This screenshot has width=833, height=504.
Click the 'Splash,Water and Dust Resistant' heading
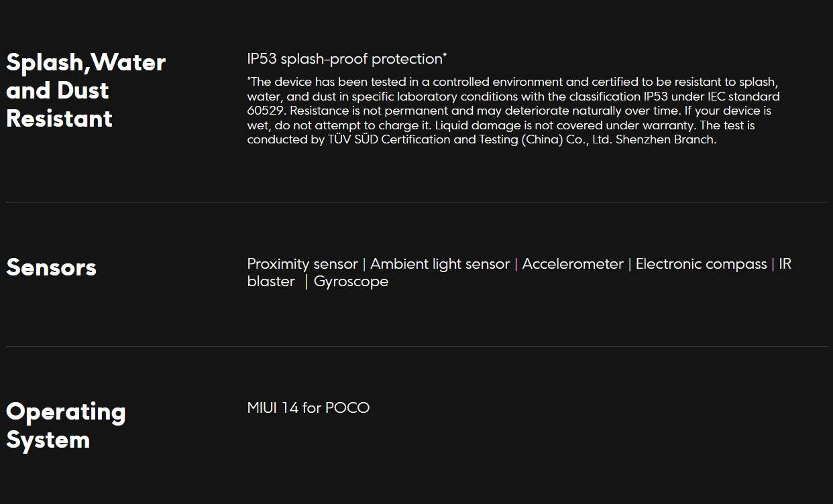tap(86, 90)
